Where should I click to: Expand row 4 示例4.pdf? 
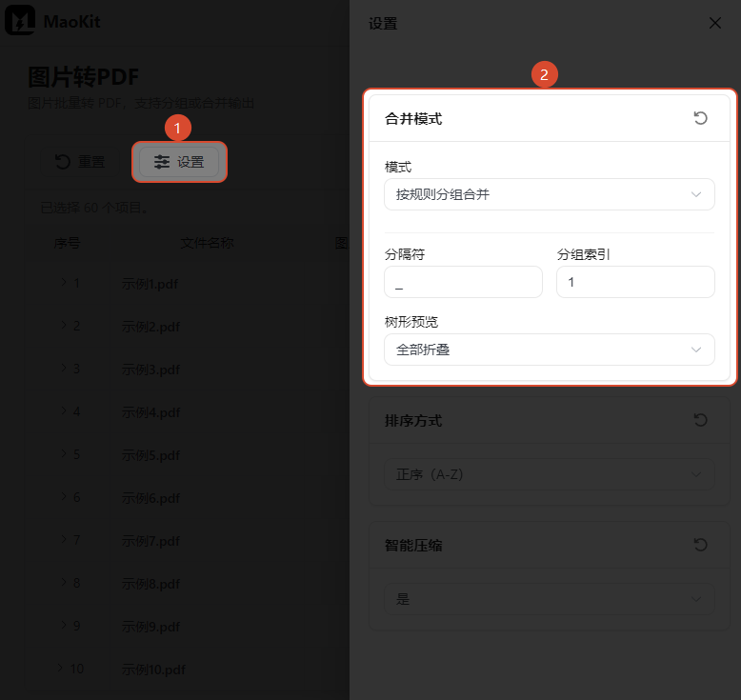coord(63,410)
